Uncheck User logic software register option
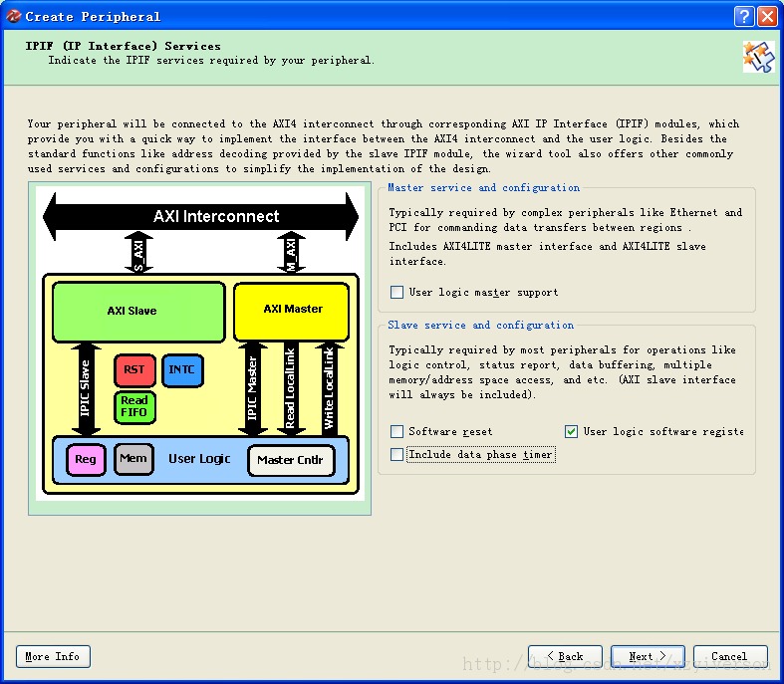Viewport: 784px width, 684px height. tap(571, 431)
